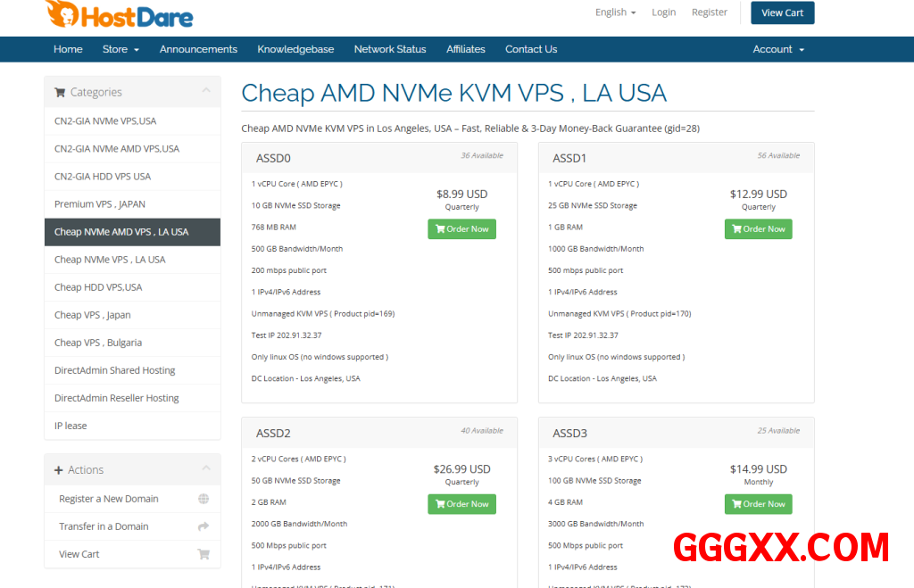Order the ASSD1 plan at $12.99
This screenshot has width=914, height=588.
pos(758,229)
